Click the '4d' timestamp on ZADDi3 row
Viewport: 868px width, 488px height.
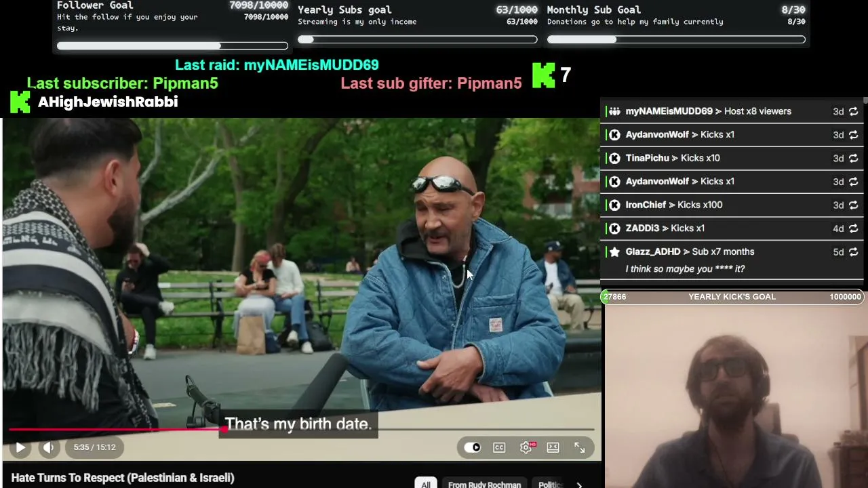838,228
